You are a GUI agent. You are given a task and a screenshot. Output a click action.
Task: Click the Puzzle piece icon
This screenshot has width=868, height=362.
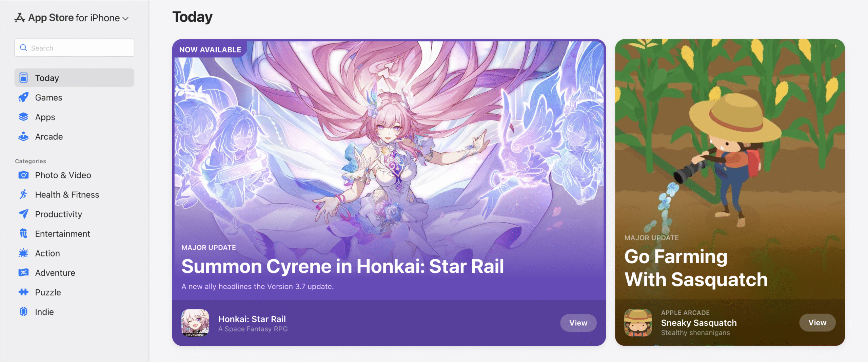(23, 292)
